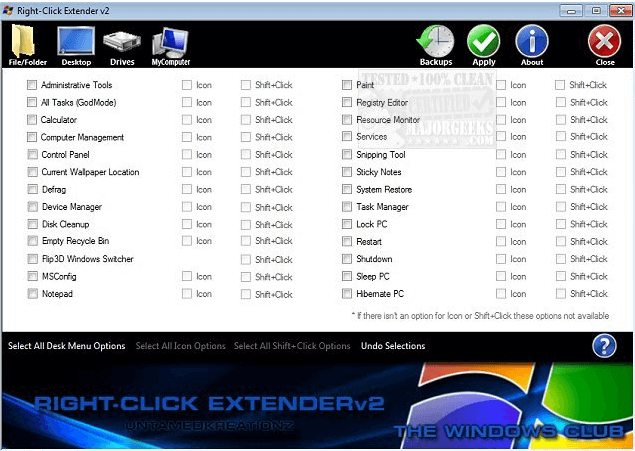Switch to the Desktop section icon

pyautogui.click(x=76, y=45)
